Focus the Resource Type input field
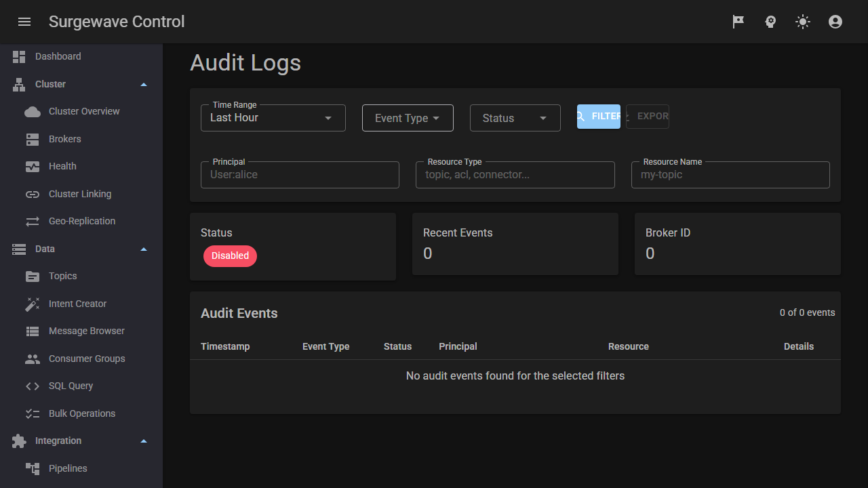Image resolution: width=868 pixels, height=488 pixels. [515, 175]
